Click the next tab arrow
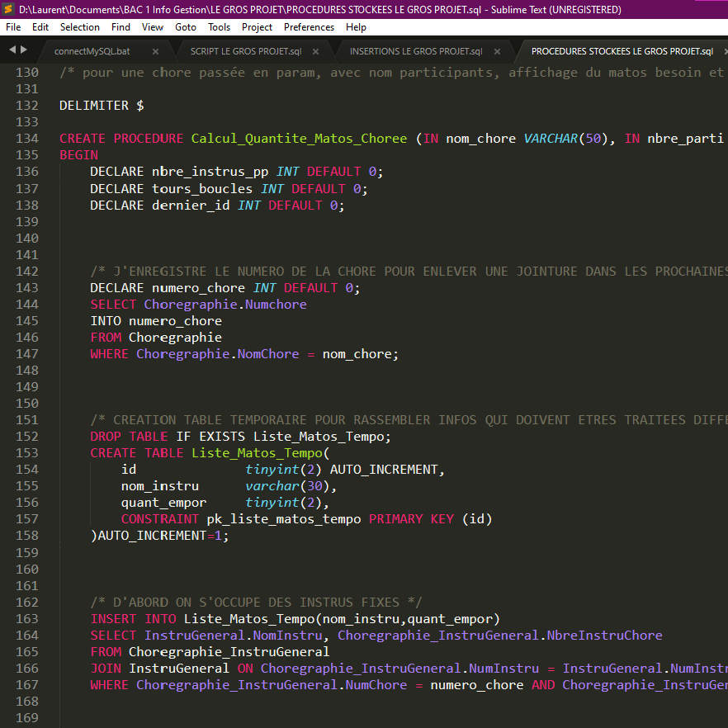Viewport: 728px width, 728px height. click(23, 50)
